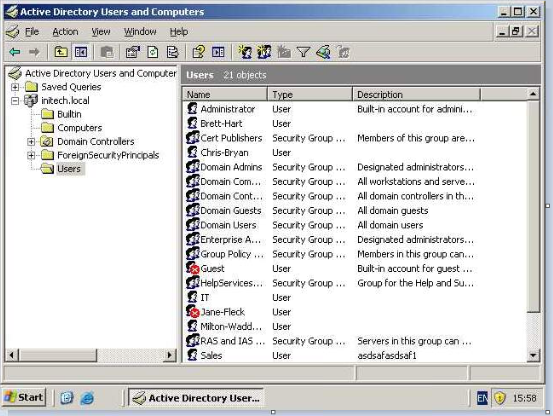Click the list's scroll down arrow
The image size is (553, 416).
click(x=533, y=355)
